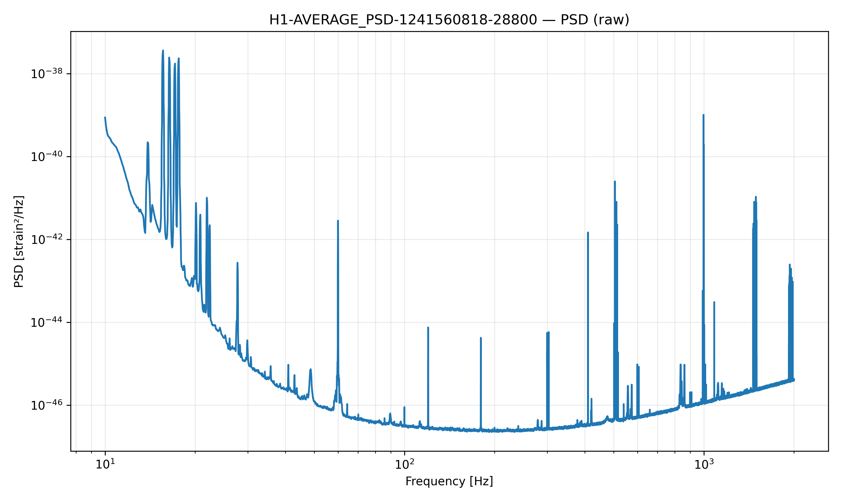
Task: Click the peak tip just above 500 Hz
Action: (x=615, y=181)
